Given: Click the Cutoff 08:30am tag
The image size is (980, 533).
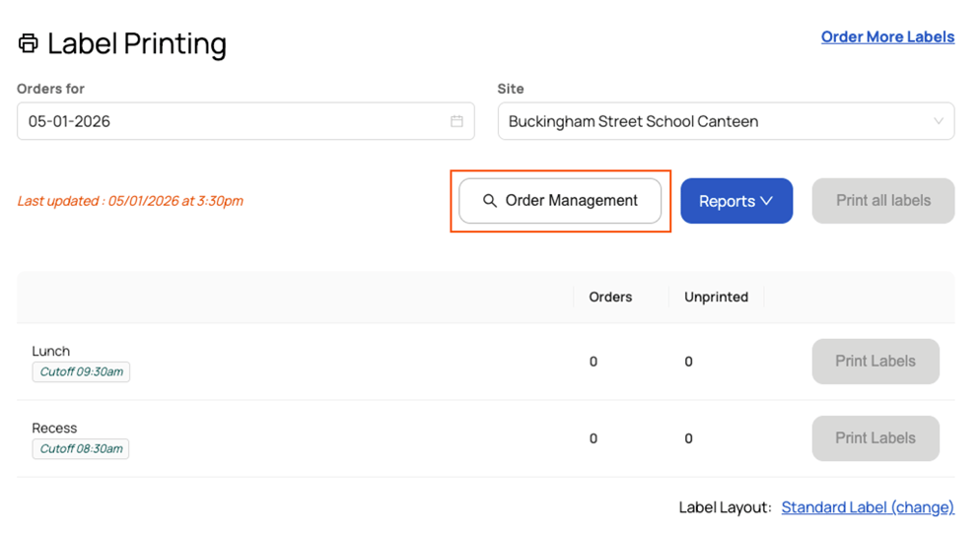Looking at the screenshot, I should [x=81, y=448].
